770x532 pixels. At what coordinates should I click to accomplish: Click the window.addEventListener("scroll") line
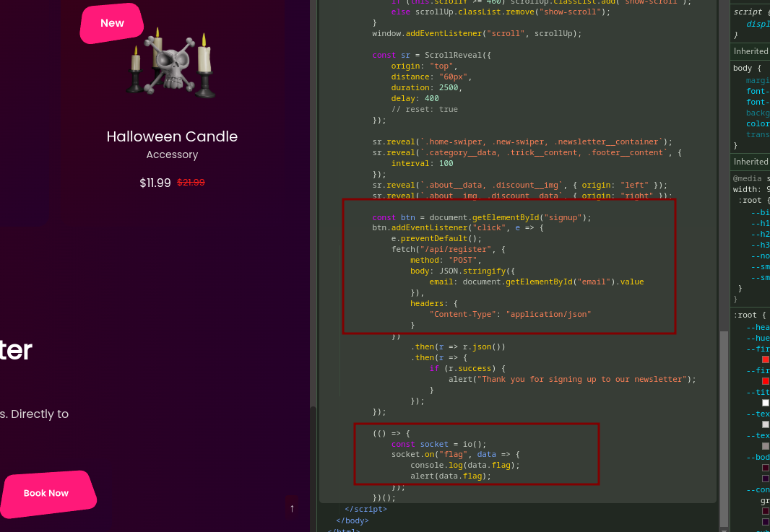[x=477, y=33]
